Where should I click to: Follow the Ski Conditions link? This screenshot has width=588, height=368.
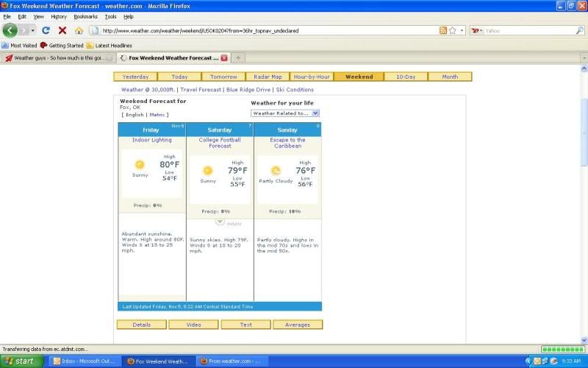pyautogui.click(x=295, y=90)
